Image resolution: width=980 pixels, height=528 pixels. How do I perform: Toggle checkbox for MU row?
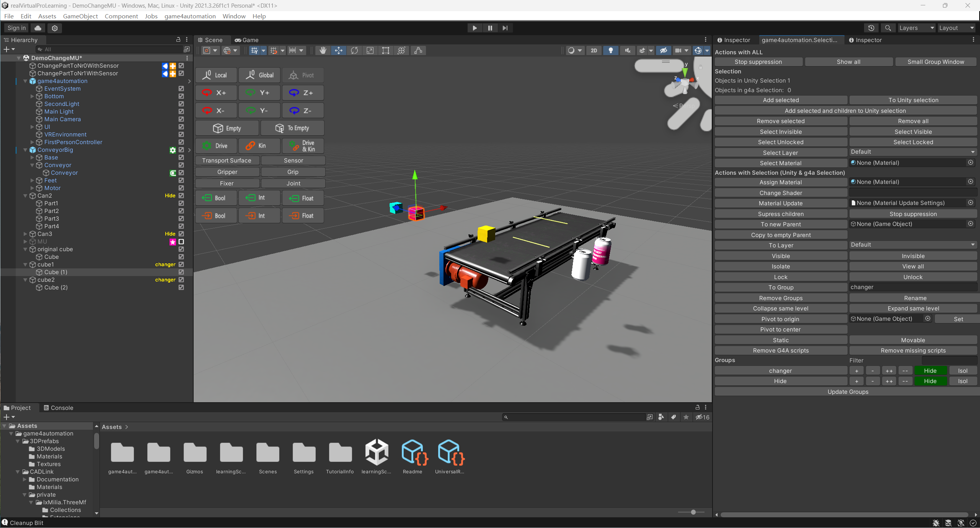coord(181,242)
